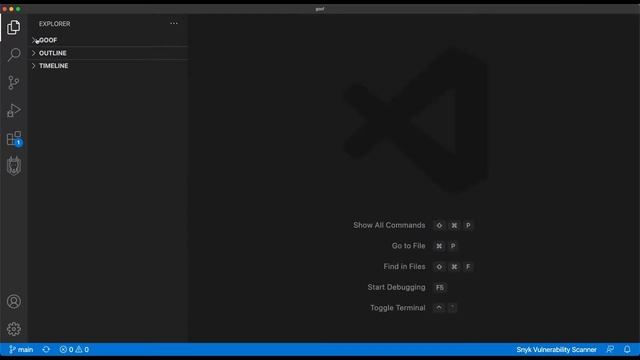Open the Accounts menu icon

click(13, 301)
